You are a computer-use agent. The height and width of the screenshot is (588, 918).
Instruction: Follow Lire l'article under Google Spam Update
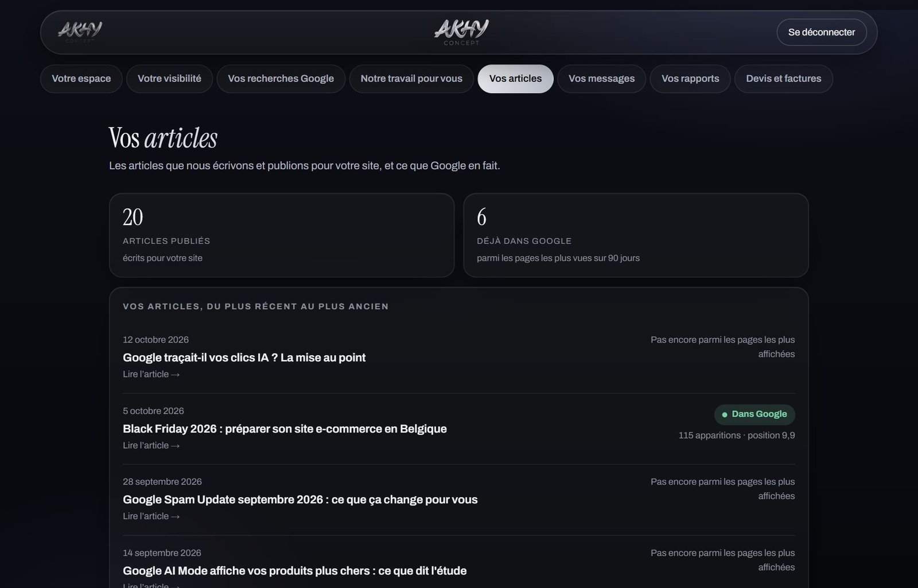(151, 516)
